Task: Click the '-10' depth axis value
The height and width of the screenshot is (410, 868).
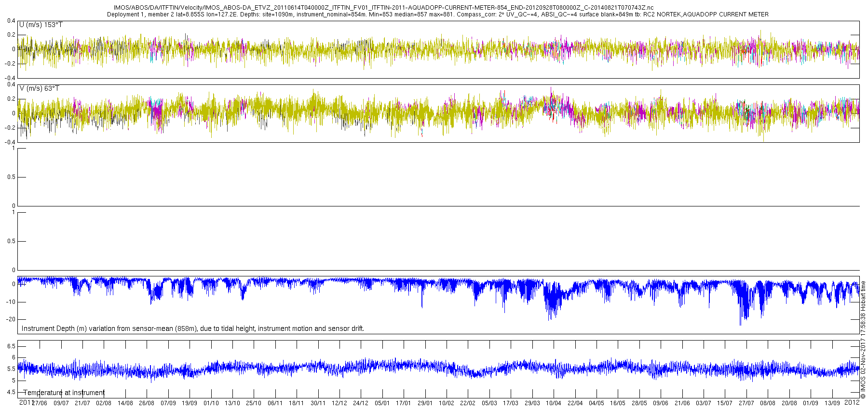Action: 11,302
